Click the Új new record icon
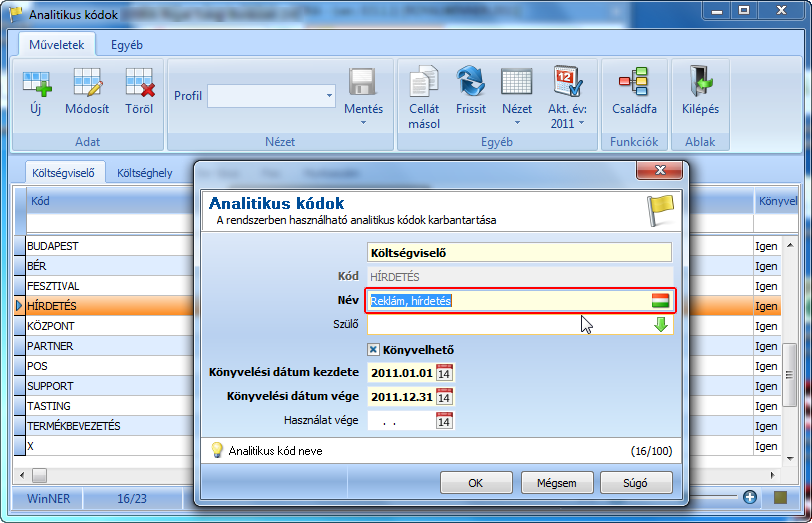Screen dimensions: 812x523 pos(37,83)
